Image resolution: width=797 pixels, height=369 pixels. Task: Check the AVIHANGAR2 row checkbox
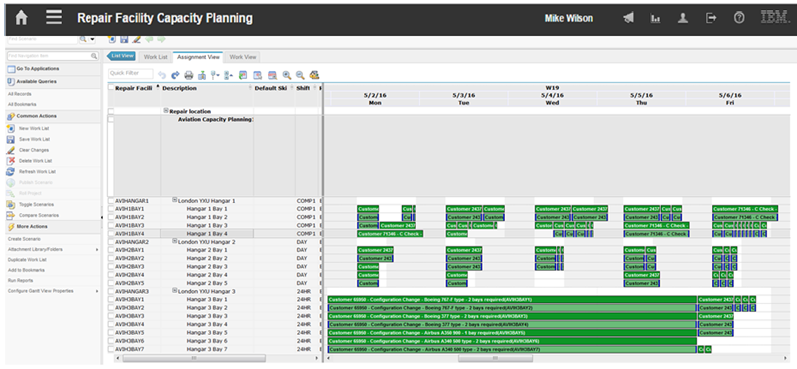pos(111,242)
